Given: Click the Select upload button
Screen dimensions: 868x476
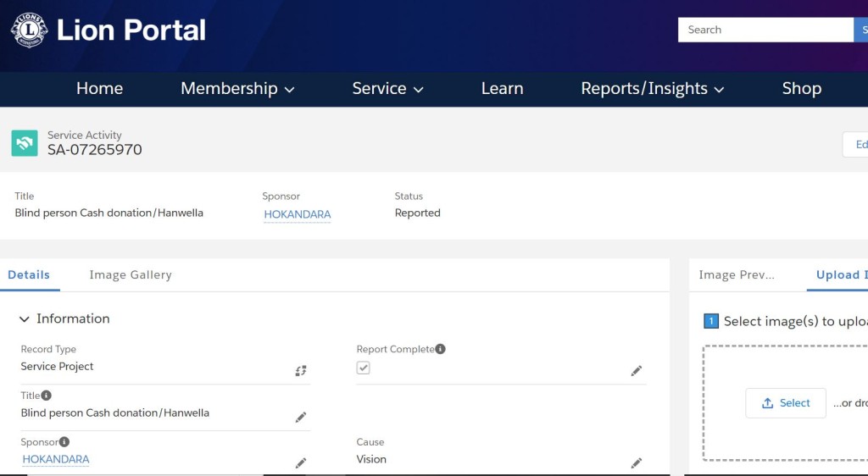Looking at the screenshot, I should pos(786,403).
